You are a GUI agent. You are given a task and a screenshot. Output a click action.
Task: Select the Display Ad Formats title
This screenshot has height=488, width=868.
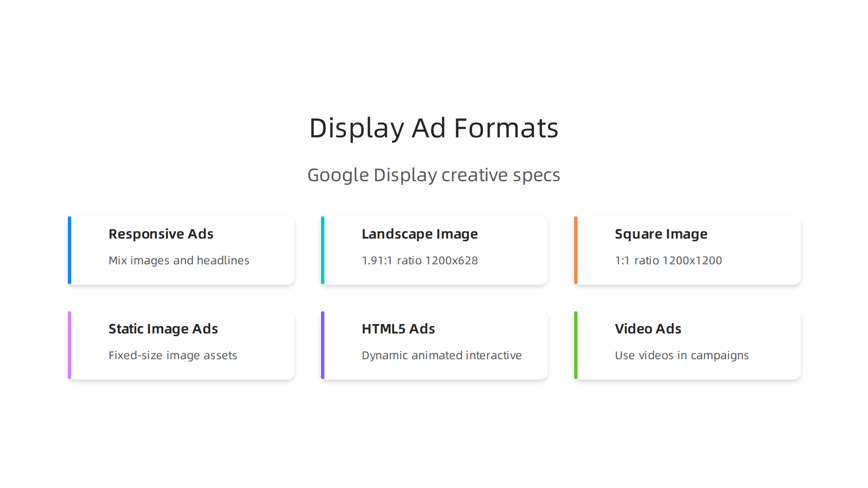(434, 128)
